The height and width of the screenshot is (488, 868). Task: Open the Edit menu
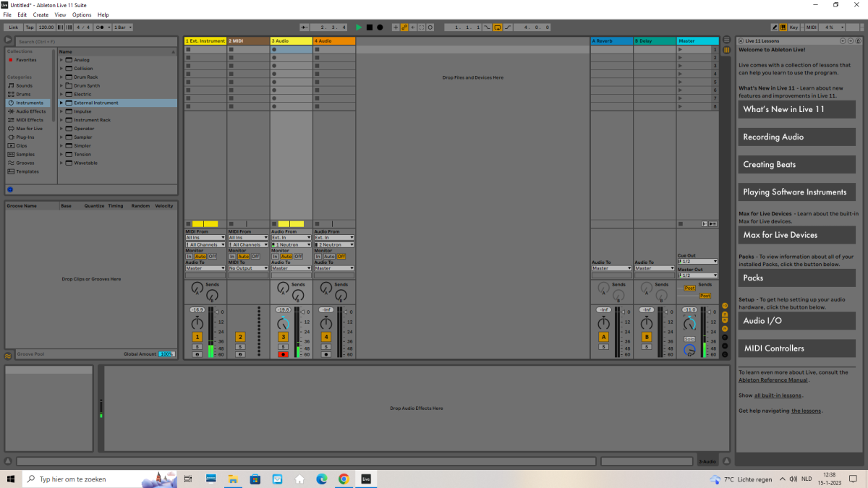coord(22,14)
